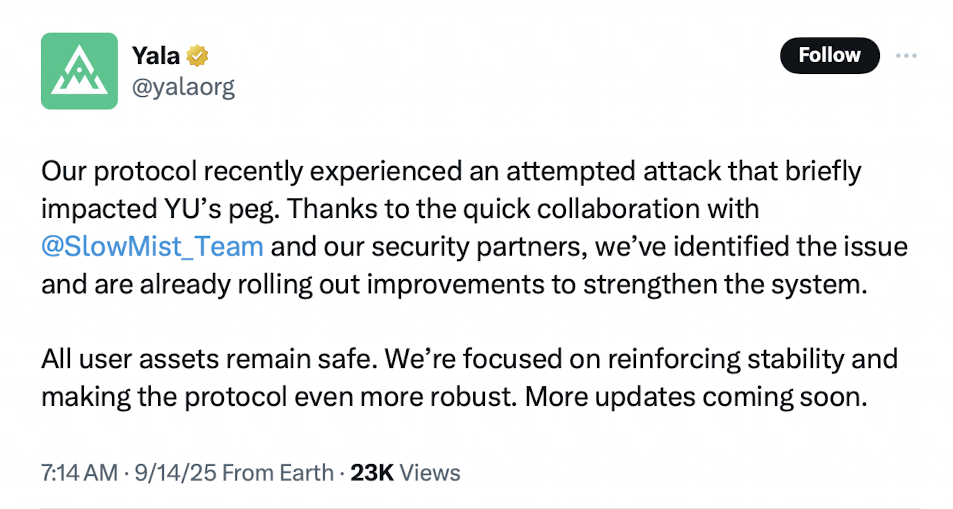Follow the Yala account

[x=830, y=55]
